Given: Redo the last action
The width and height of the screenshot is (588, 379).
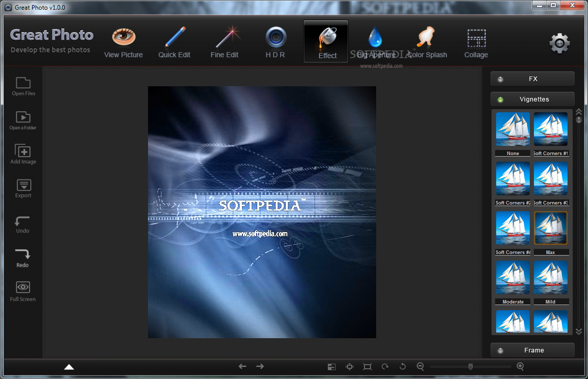Looking at the screenshot, I should pyautogui.click(x=22, y=258).
